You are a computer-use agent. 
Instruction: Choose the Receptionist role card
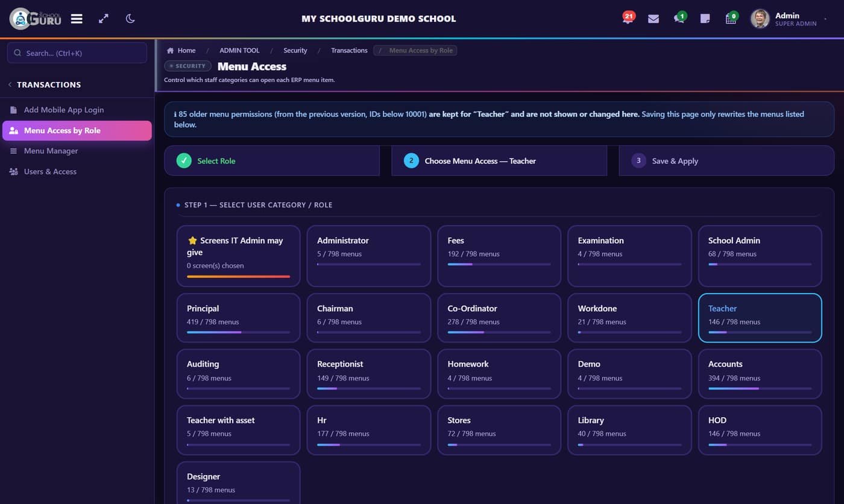[x=369, y=374]
